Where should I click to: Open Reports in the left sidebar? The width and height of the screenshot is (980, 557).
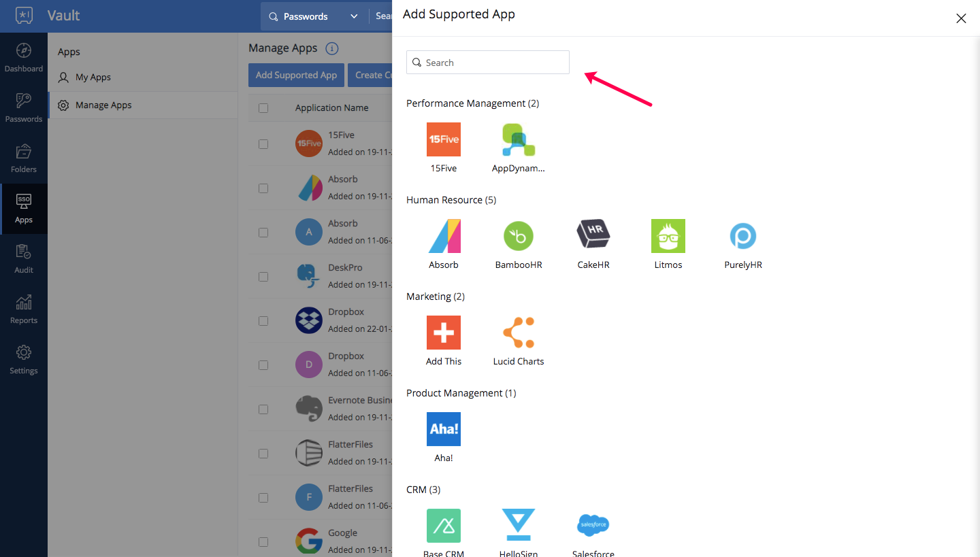(x=24, y=309)
